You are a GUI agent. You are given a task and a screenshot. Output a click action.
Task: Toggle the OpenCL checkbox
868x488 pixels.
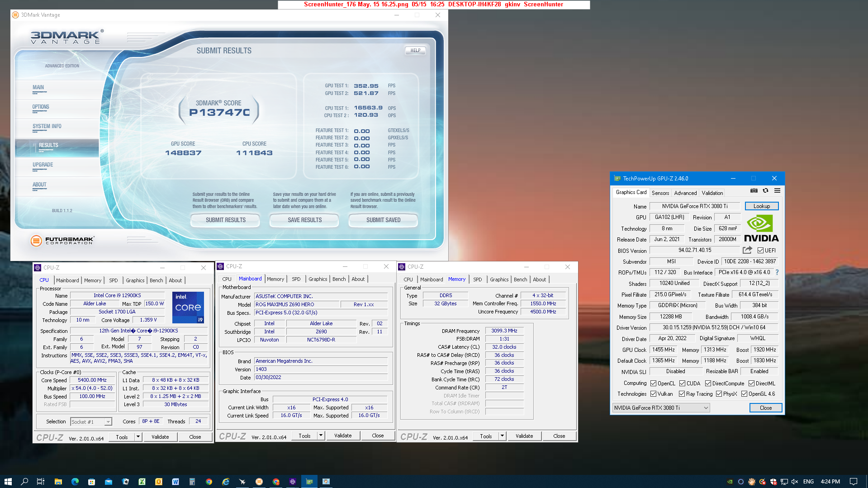tap(653, 383)
